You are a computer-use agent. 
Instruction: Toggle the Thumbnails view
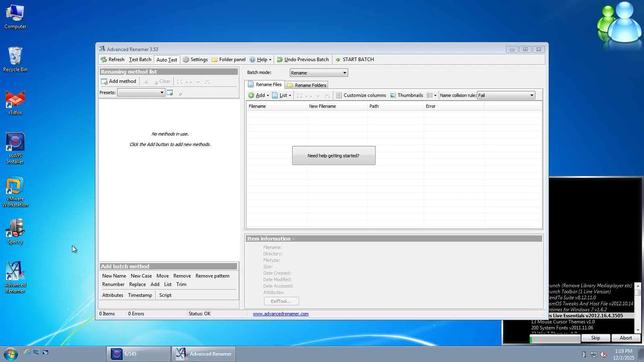pos(407,95)
